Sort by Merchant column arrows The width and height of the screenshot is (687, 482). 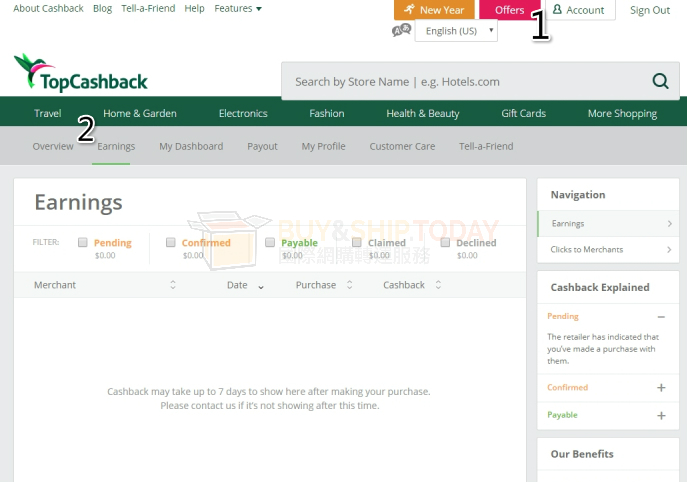pyautogui.click(x=172, y=285)
